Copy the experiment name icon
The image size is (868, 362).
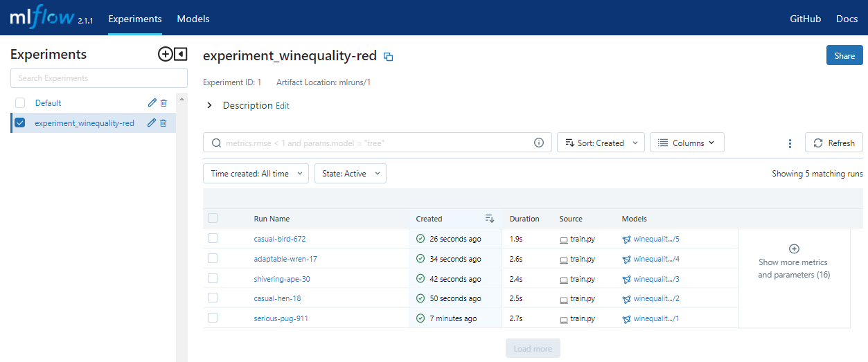pos(389,57)
